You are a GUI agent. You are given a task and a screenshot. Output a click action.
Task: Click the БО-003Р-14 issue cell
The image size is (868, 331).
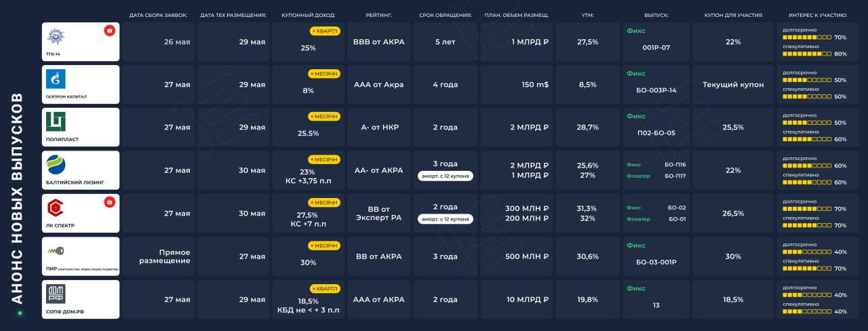[656, 90]
